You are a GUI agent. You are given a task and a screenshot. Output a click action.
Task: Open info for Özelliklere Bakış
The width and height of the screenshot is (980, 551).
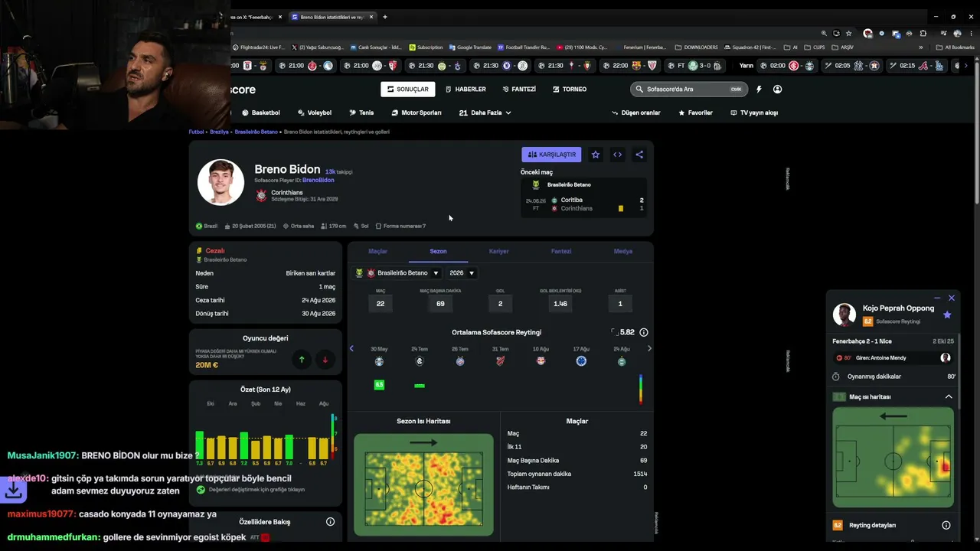[331, 522]
